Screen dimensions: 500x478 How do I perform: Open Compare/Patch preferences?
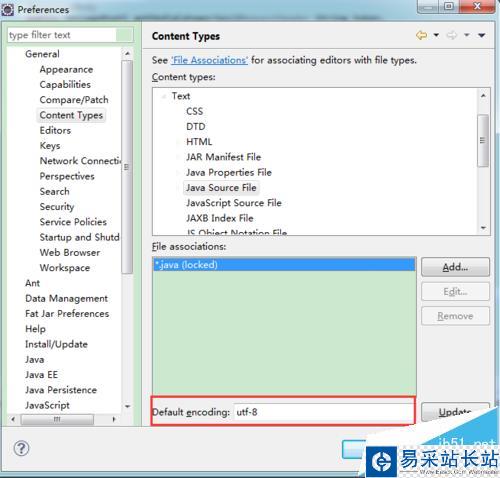74,100
